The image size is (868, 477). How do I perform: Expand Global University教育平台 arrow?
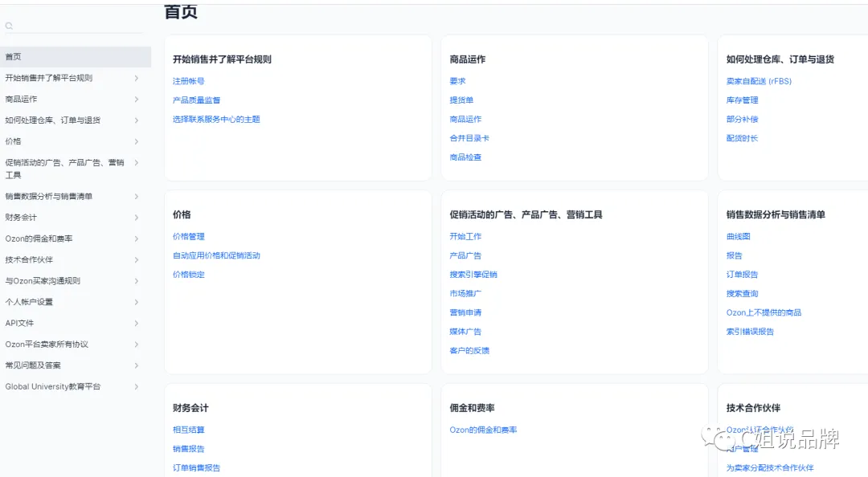coord(136,387)
